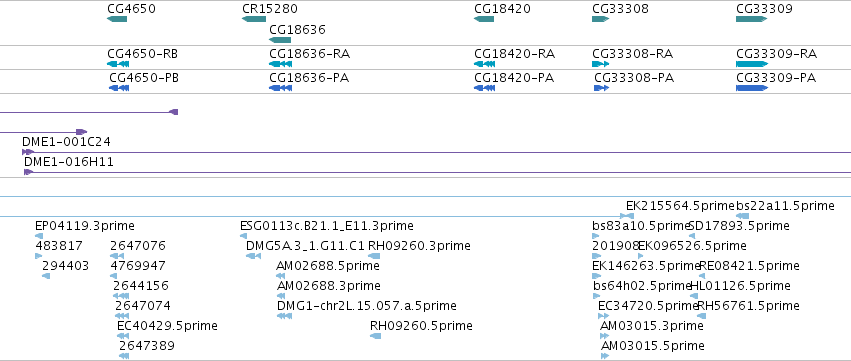Click the EP04119.3prime EST label

(85, 226)
